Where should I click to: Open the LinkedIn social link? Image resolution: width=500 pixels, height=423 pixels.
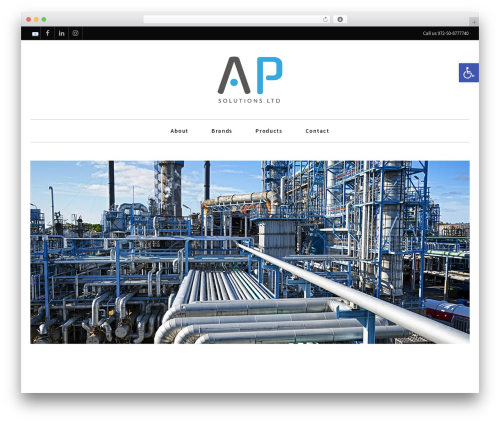click(62, 33)
